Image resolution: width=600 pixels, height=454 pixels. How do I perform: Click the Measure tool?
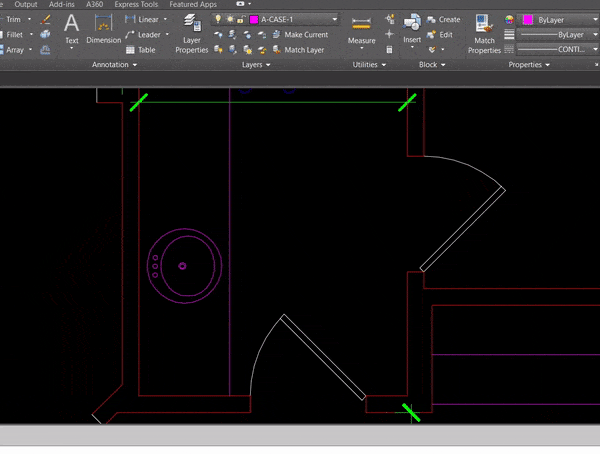point(362,33)
